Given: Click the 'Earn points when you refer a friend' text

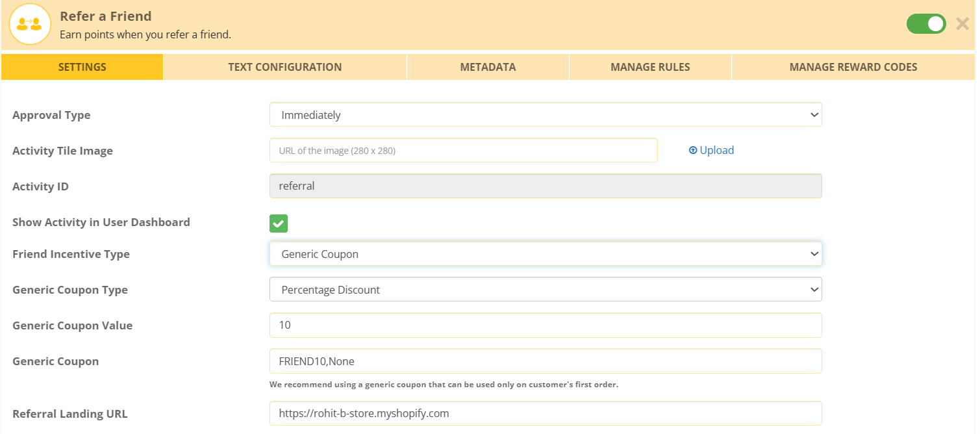Looking at the screenshot, I should click(145, 34).
